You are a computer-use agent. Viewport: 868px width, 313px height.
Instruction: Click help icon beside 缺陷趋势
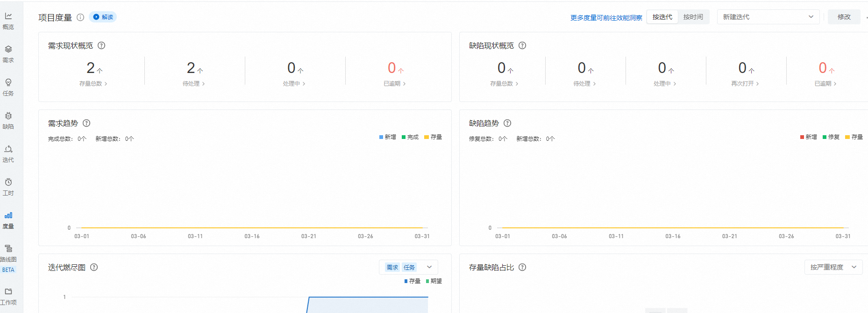coord(507,123)
